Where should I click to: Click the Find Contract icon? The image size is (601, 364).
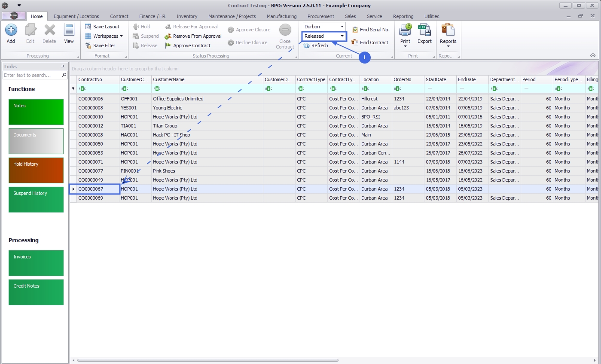(355, 42)
